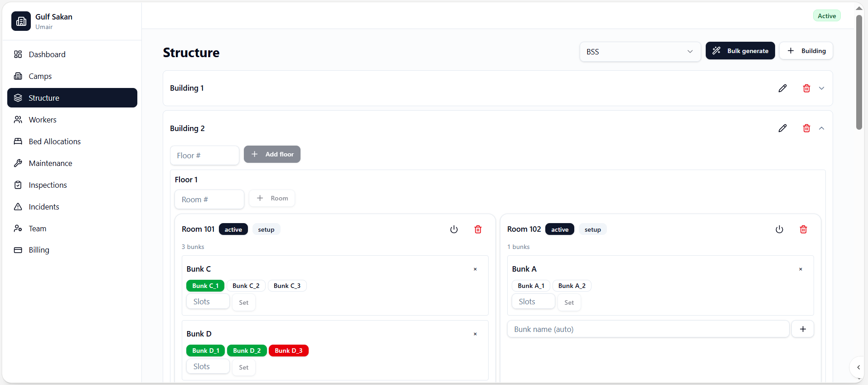Click the '3 bunks' count text
The height and width of the screenshot is (385, 868).
click(x=193, y=247)
